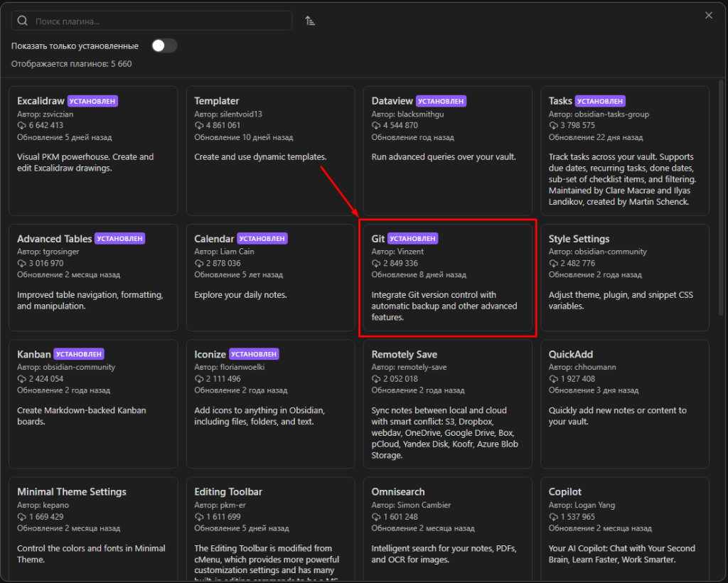Screen dimensions: 728x583
Task: Click the Copilot download count icon
Action: [553, 517]
